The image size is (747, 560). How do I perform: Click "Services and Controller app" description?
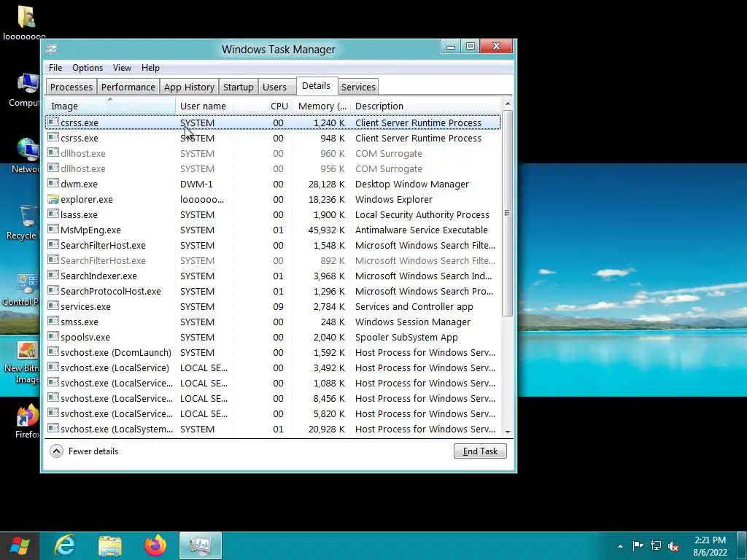(x=414, y=307)
